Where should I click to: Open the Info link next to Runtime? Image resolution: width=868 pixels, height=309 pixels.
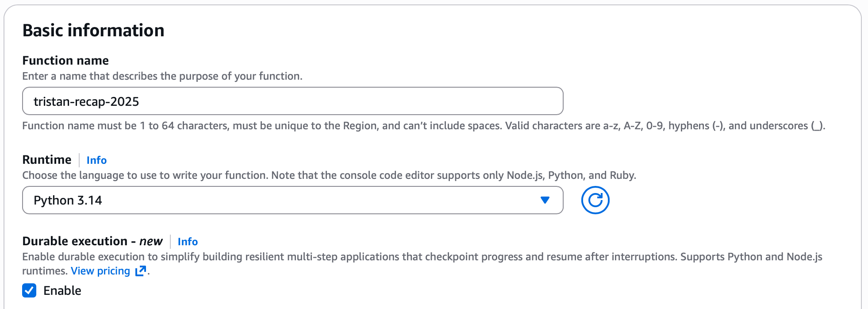(96, 160)
